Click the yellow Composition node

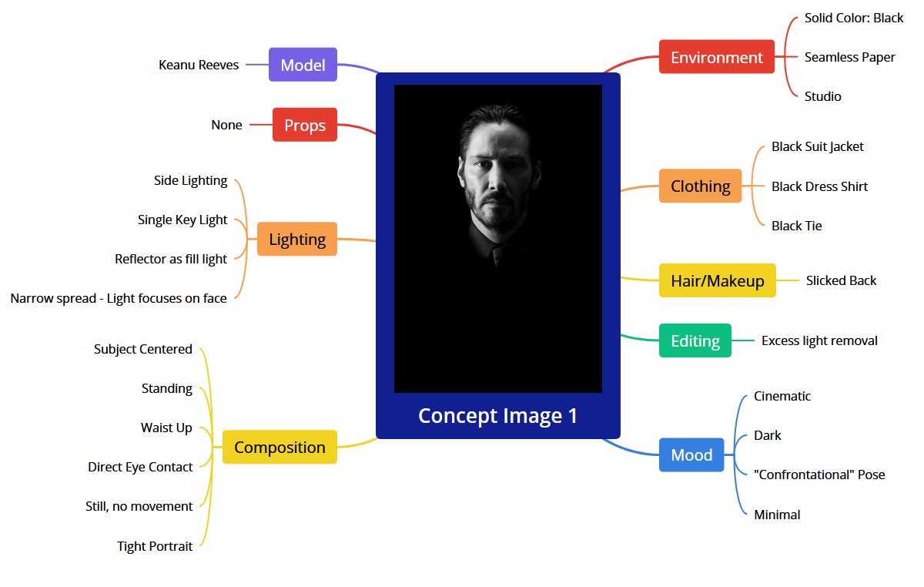[x=280, y=447]
